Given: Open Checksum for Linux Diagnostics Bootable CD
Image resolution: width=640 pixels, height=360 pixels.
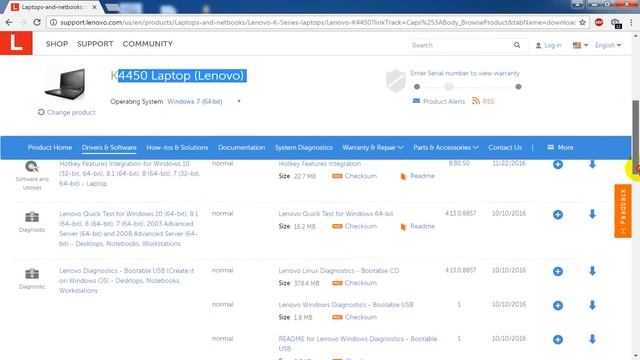Looking at the screenshot, I should tap(355, 283).
